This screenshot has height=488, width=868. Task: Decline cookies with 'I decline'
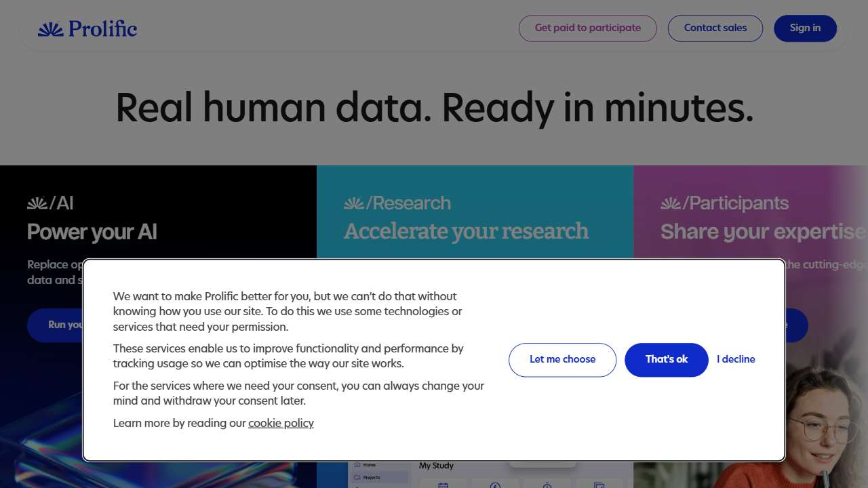coord(736,359)
